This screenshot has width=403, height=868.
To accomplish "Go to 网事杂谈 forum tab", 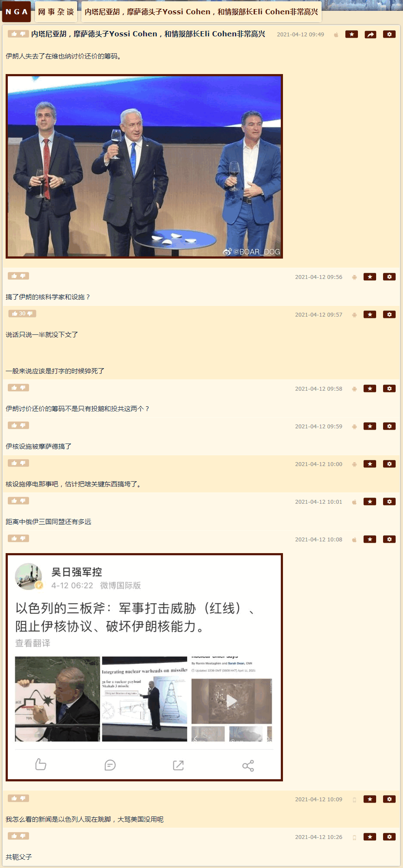I will (x=56, y=12).
